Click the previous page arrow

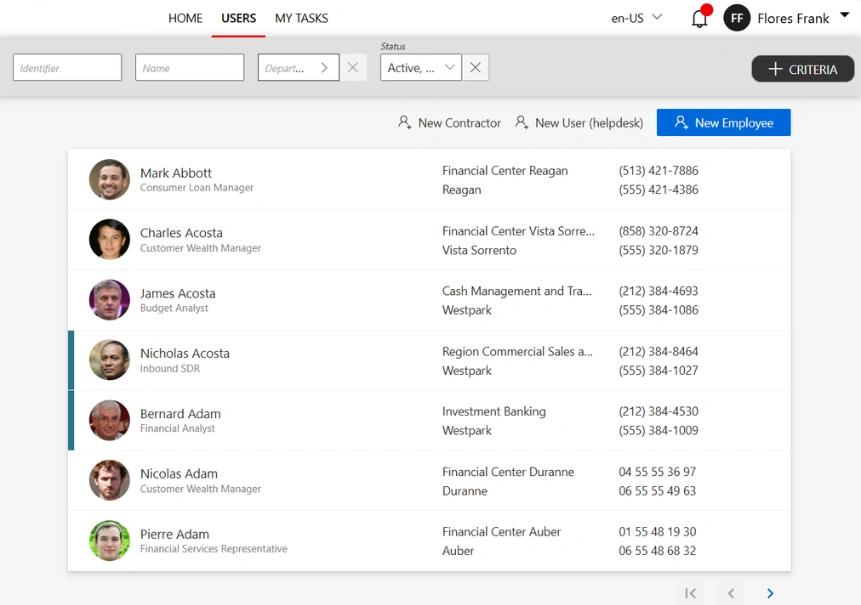[731, 592]
